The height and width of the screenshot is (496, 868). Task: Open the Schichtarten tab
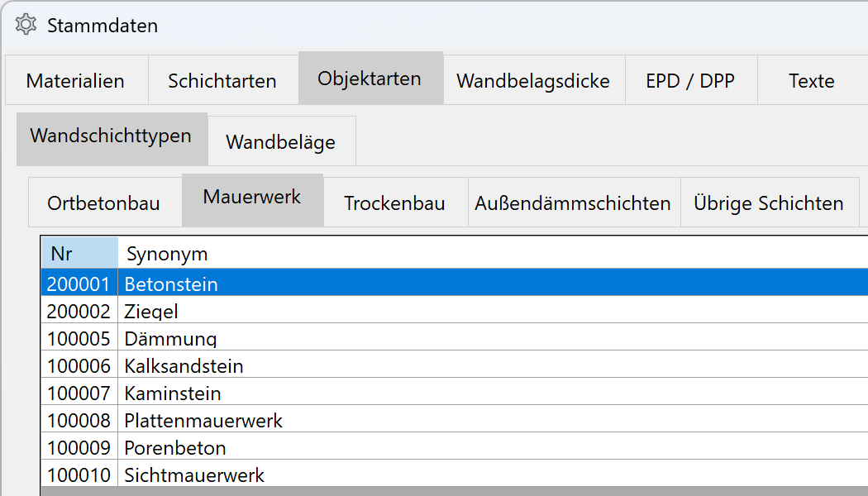[x=222, y=81]
